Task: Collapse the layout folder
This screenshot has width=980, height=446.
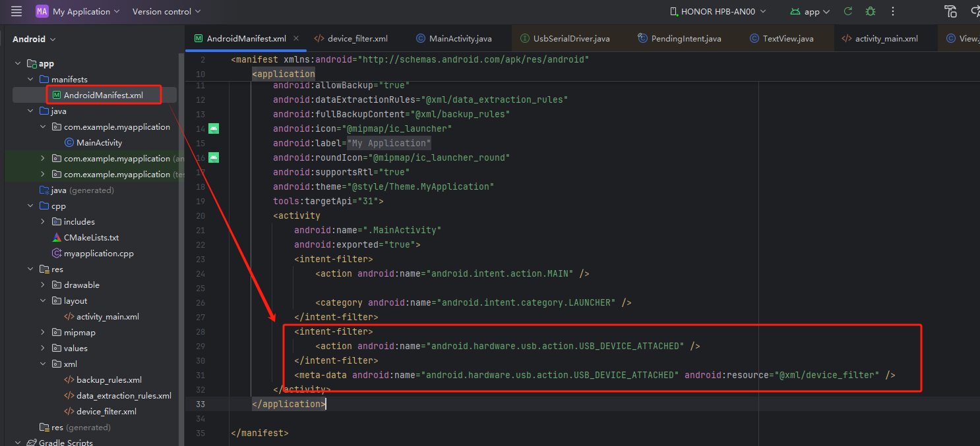Action: pyautogui.click(x=43, y=300)
